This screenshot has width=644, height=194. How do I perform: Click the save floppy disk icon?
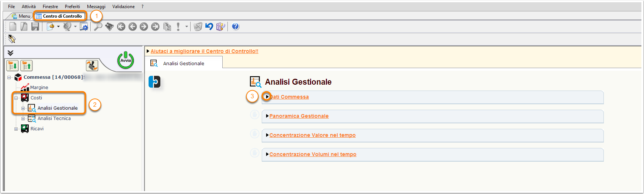35,27
